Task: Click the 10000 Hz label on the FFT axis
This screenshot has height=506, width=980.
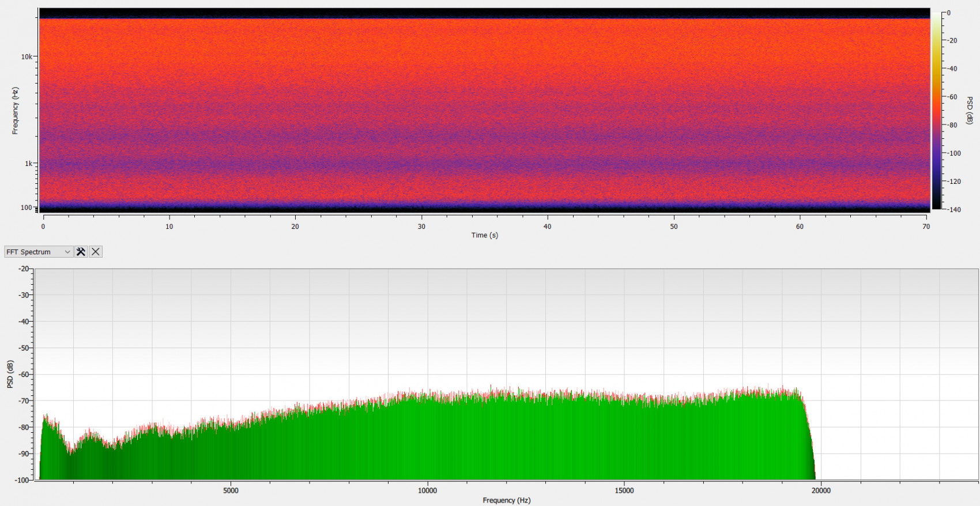Action: pyautogui.click(x=427, y=490)
